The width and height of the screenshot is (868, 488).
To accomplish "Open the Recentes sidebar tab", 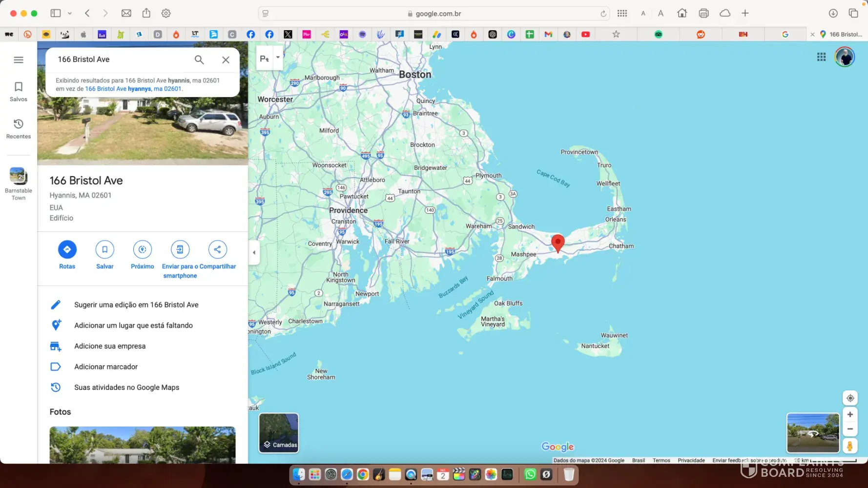I will pos(19,129).
